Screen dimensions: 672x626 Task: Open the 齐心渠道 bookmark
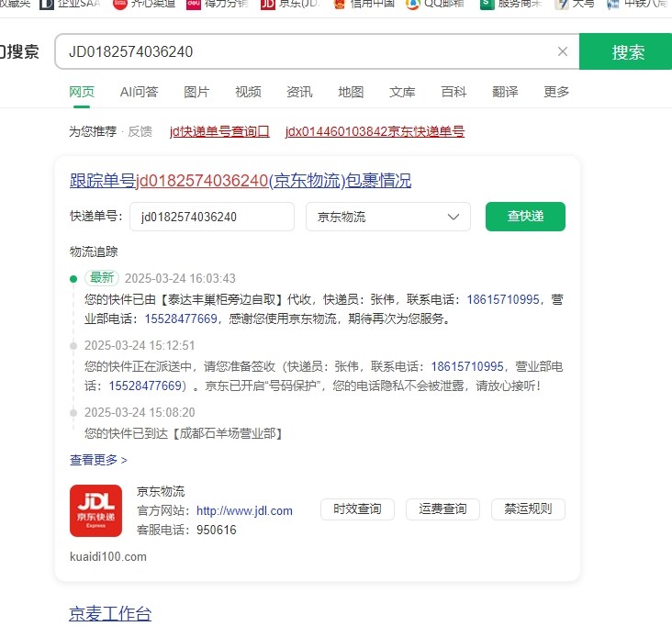click(144, 4)
